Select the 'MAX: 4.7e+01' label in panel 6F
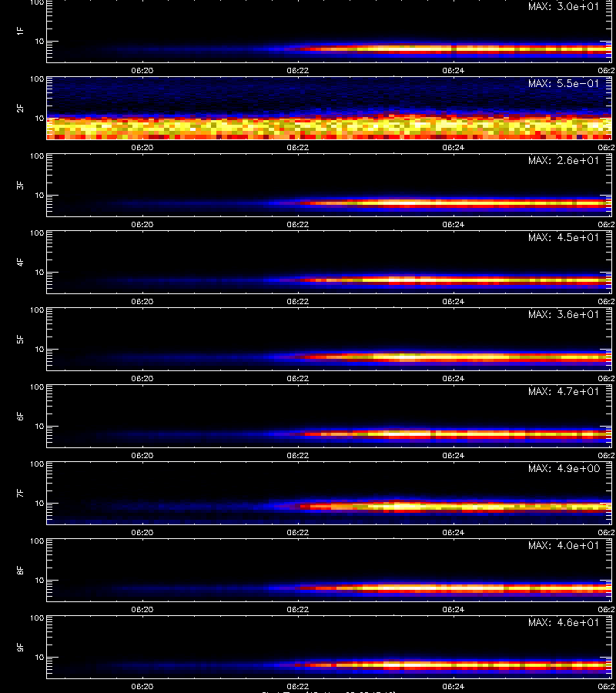616x693 pixels. tap(564, 392)
